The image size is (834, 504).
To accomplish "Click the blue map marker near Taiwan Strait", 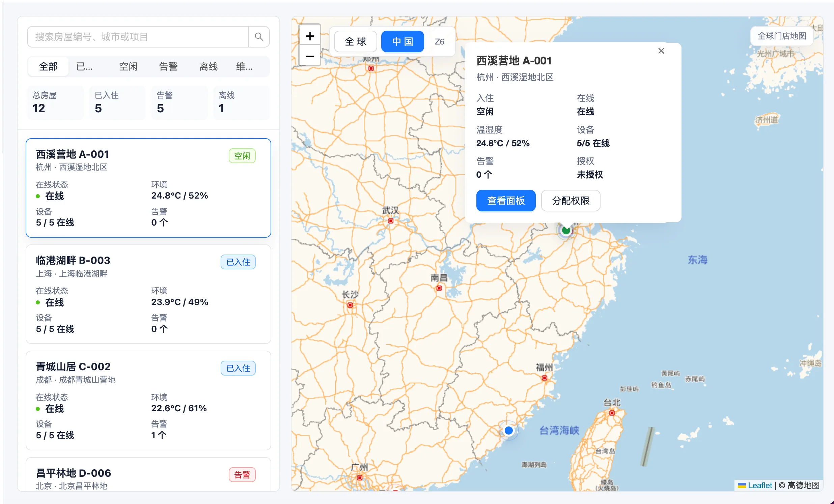I will 509,430.
